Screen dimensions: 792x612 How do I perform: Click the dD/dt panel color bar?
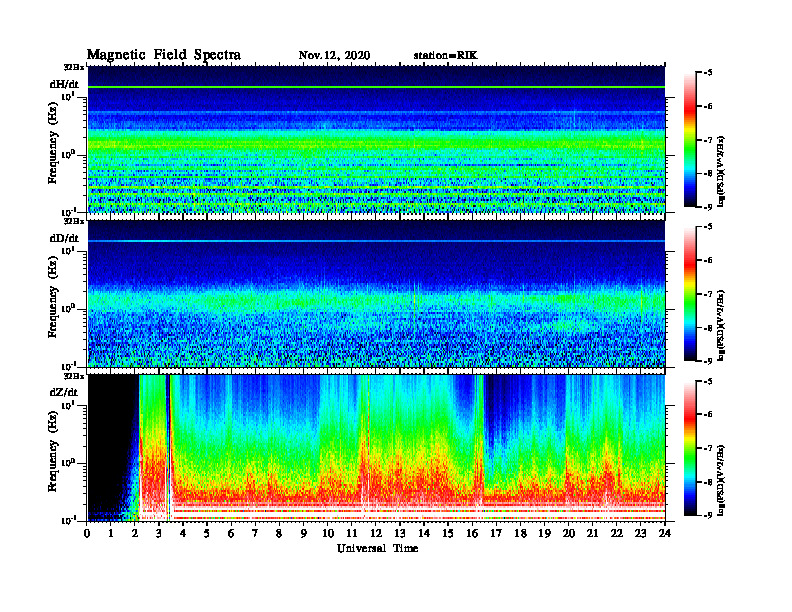tap(689, 293)
